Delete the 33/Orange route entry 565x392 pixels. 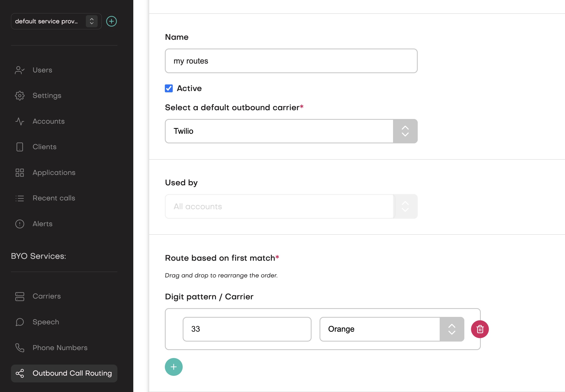click(479, 329)
